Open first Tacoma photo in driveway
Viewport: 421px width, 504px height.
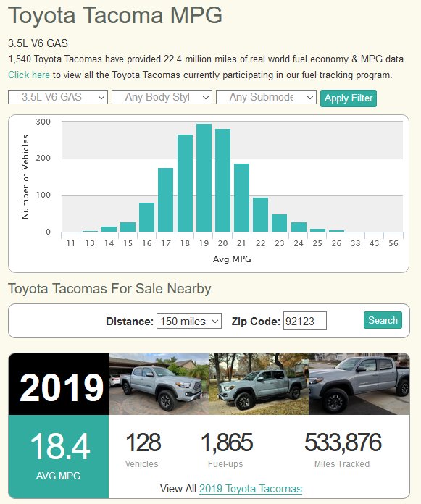[159, 384]
